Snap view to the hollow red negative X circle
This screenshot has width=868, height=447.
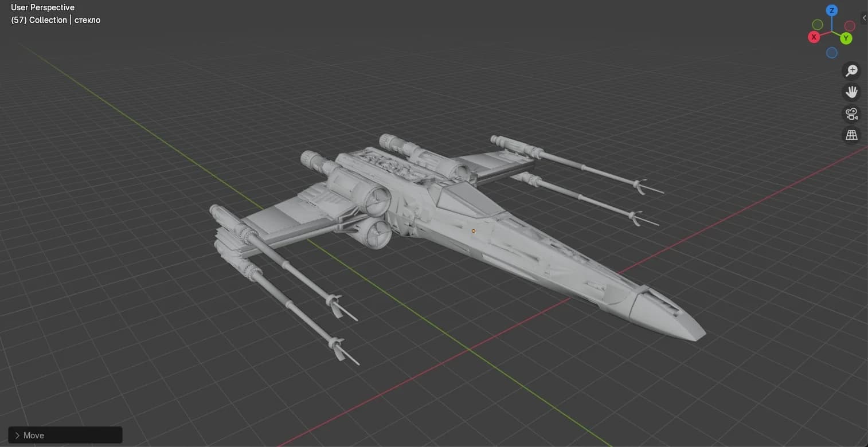850,26
